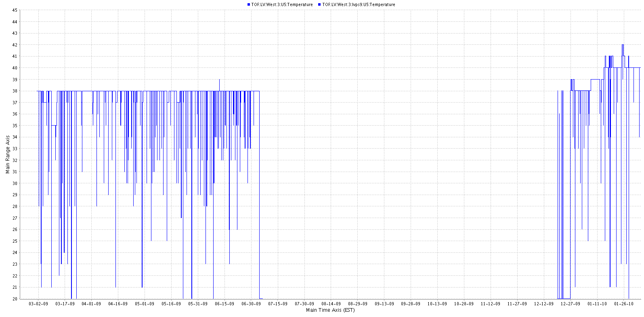Select the value 22 on the range axis

tap(15, 276)
